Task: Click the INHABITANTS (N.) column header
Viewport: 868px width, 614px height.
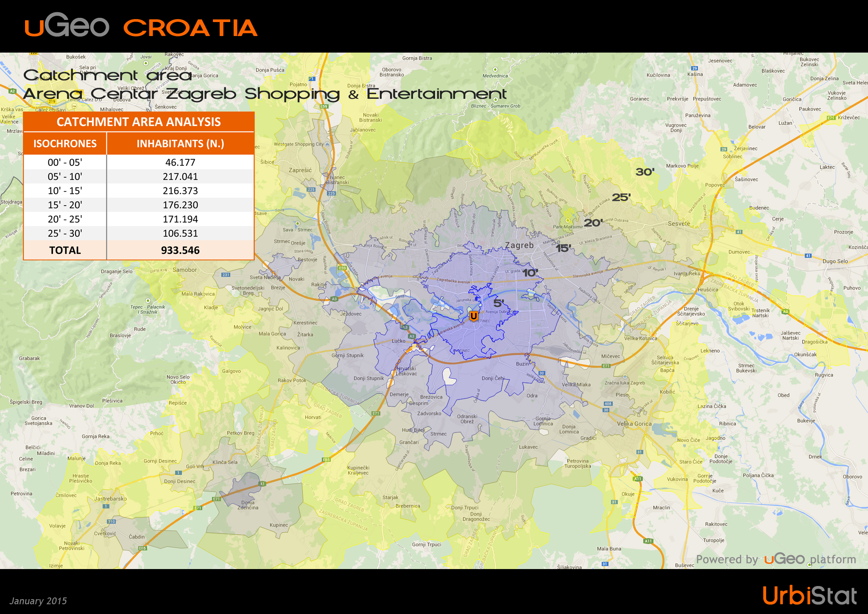Action: 180,143
